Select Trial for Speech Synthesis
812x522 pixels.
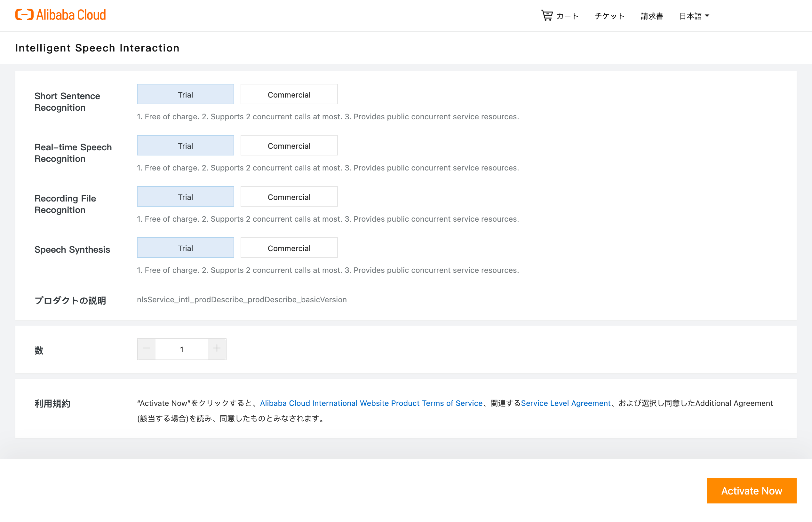pyautogui.click(x=186, y=248)
